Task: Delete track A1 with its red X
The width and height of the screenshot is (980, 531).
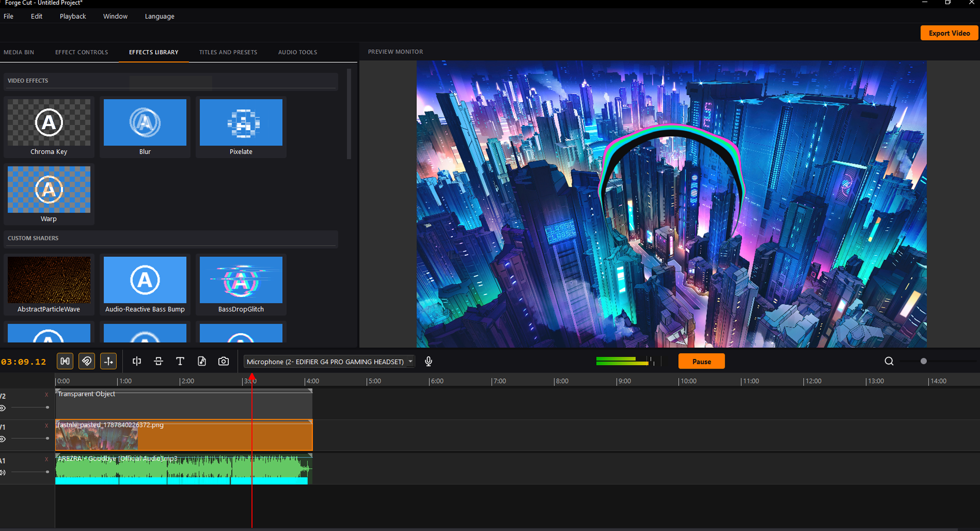Action: coord(46,459)
